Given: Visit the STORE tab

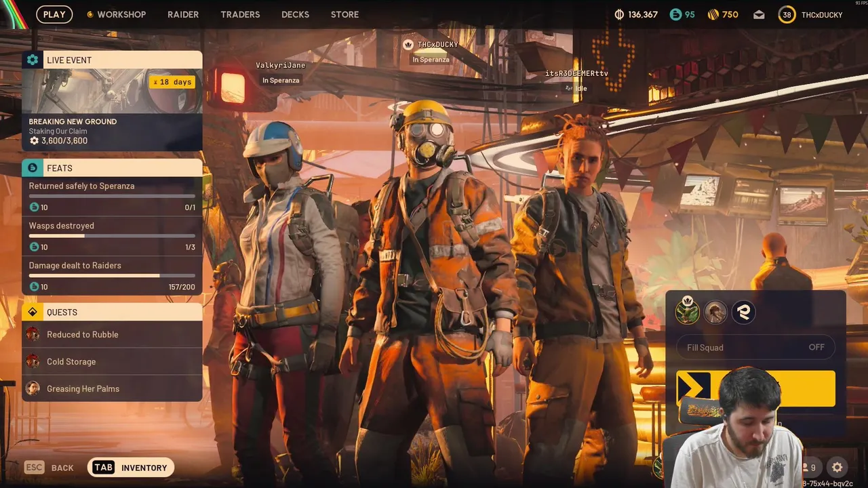Looking at the screenshot, I should [x=344, y=14].
